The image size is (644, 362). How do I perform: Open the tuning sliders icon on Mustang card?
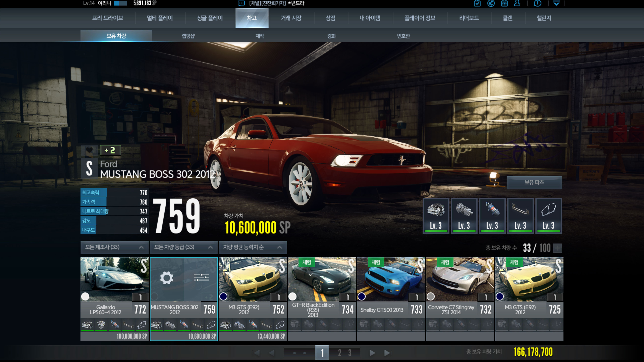point(201,277)
